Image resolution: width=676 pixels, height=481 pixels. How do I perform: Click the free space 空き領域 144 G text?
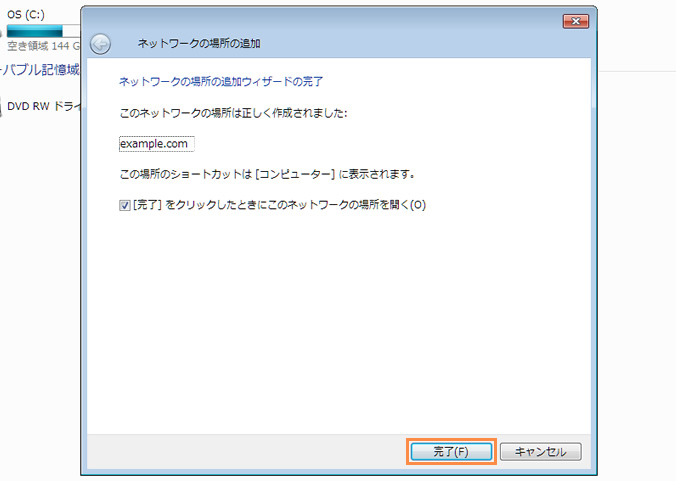[x=42, y=46]
